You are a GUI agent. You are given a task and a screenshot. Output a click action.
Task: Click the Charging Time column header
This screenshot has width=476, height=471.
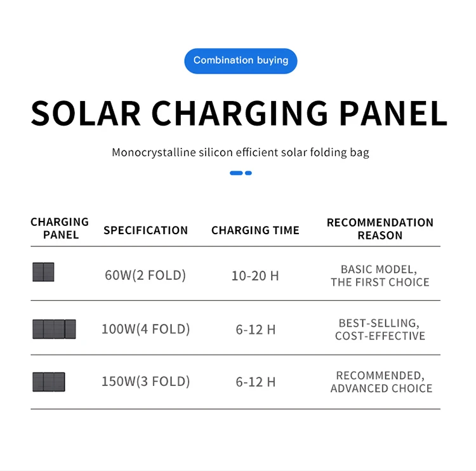pos(255,230)
